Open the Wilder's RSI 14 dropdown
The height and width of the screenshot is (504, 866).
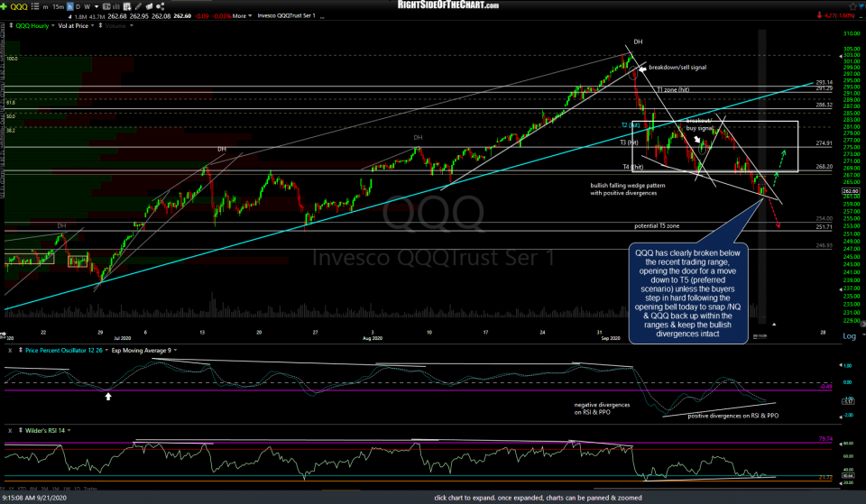coord(69,431)
